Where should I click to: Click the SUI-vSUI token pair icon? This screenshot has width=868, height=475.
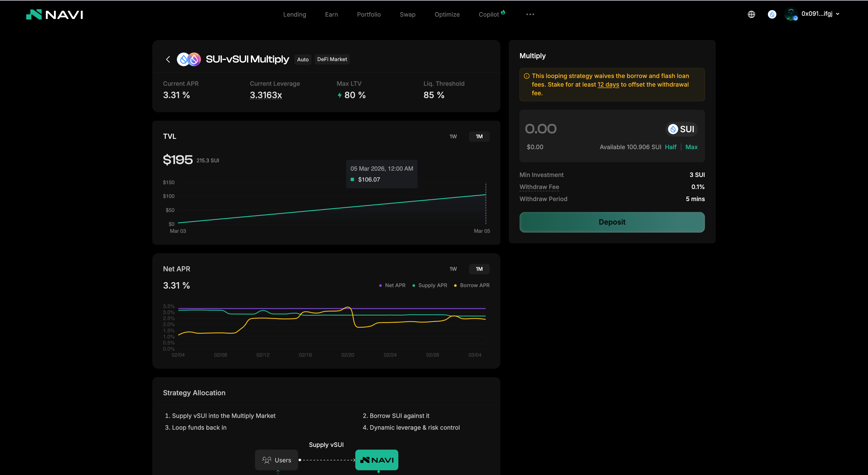189,59
